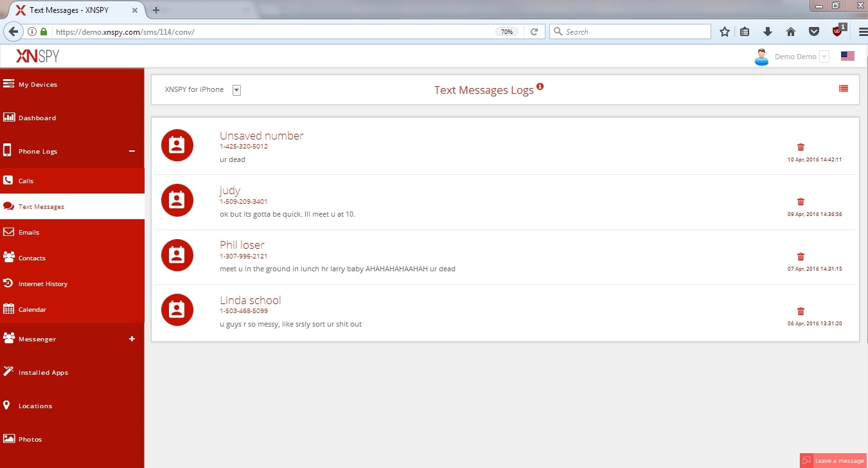Click the Installed Apps wand icon
Image resolution: width=868 pixels, height=468 pixels.
coord(8,371)
